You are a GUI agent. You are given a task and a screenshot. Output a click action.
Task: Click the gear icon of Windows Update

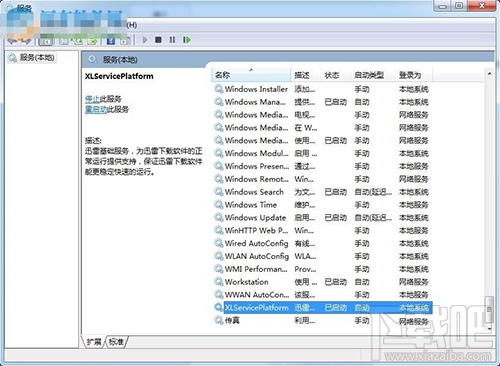[219, 218]
